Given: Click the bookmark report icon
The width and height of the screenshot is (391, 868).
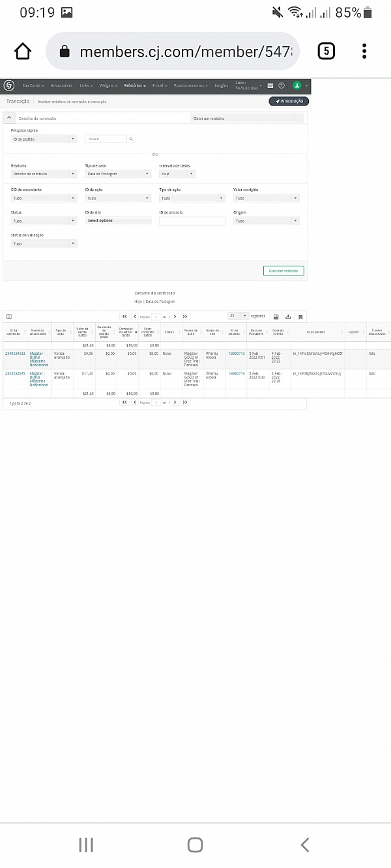Looking at the screenshot, I should click(x=300, y=316).
